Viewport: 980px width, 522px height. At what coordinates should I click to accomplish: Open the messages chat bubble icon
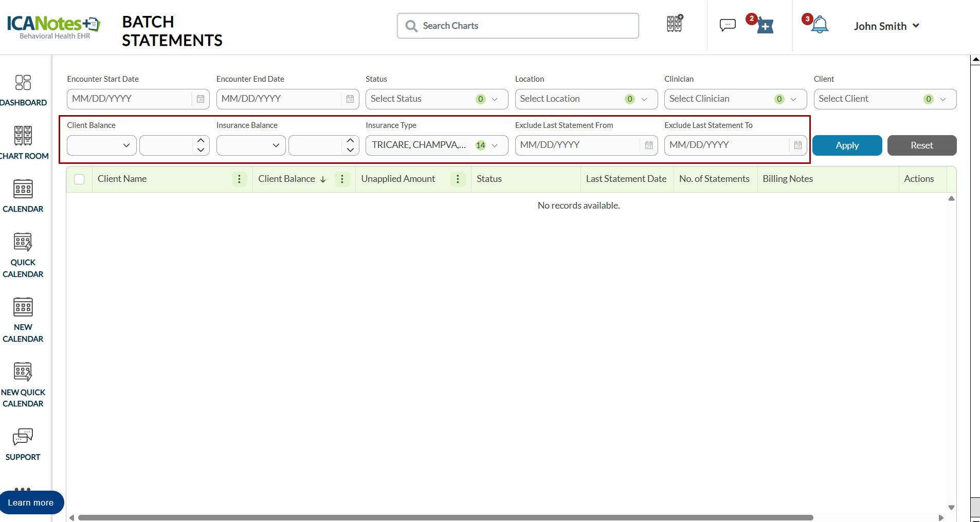click(728, 25)
